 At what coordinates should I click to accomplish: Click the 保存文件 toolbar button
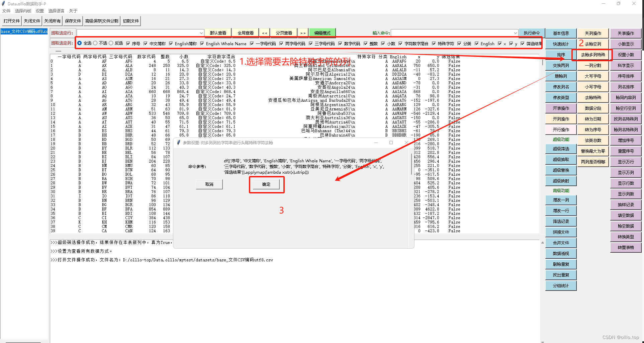tap(73, 20)
